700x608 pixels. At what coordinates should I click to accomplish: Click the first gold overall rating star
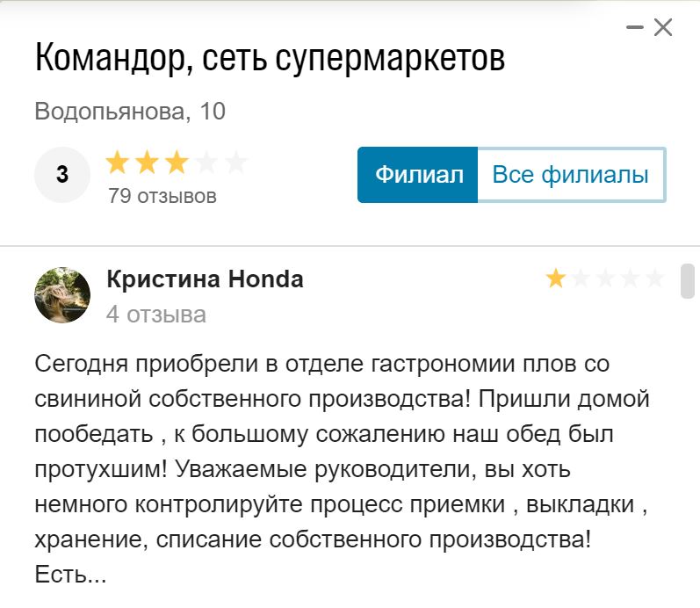[118, 163]
